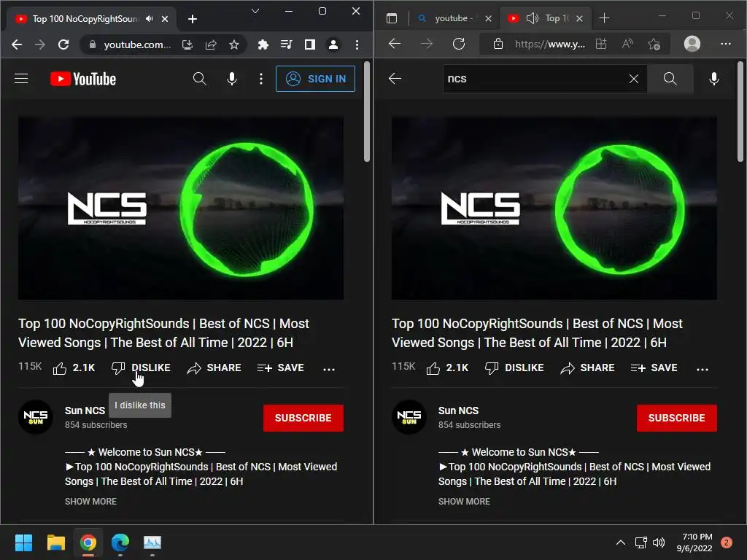The width and height of the screenshot is (747, 560).
Task: Open Edge settings and more menu
Action: pos(726,44)
